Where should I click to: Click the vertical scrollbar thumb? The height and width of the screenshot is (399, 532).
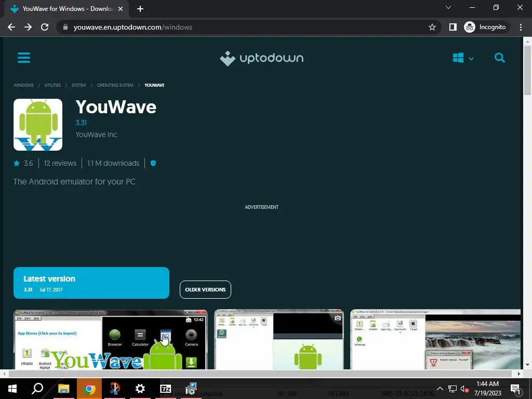click(x=527, y=70)
